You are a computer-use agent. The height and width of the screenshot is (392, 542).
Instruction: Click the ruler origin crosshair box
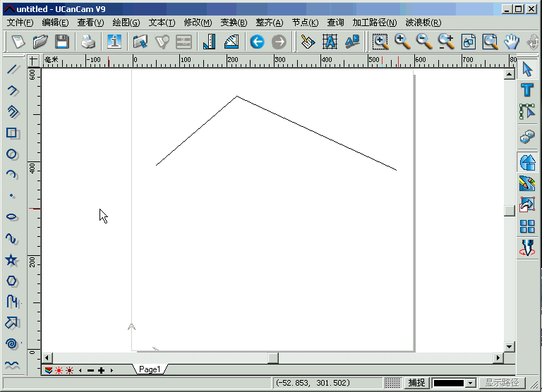point(33,61)
